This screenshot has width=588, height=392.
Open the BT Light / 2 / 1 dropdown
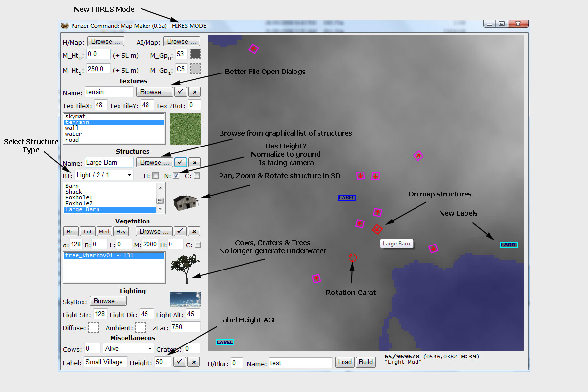pyautogui.click(x=104, y=175)
